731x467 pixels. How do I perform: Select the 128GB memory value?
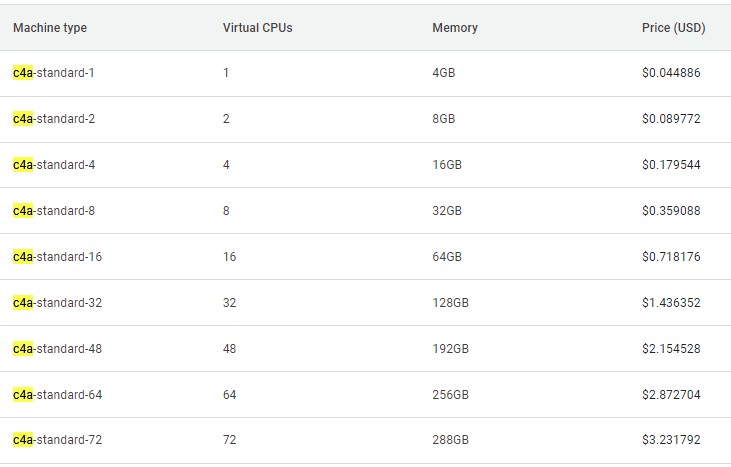click(450, 303)
